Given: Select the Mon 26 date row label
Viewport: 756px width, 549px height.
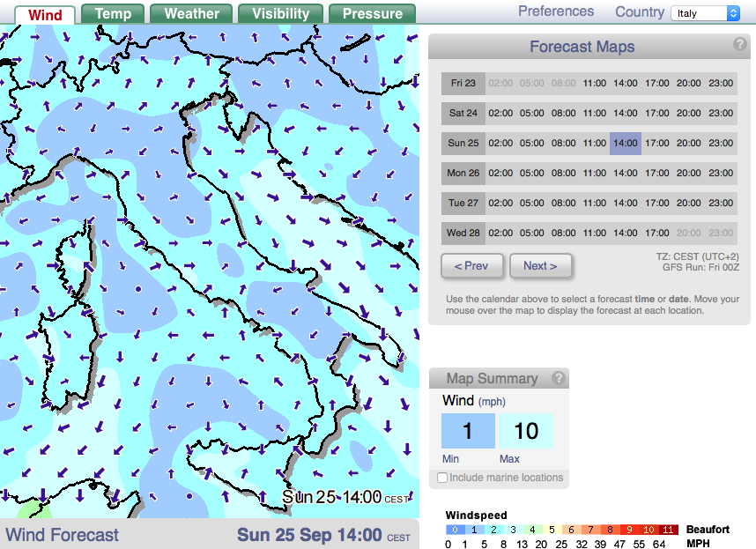Looking at the screenshot, I should [x=463, y=173].
